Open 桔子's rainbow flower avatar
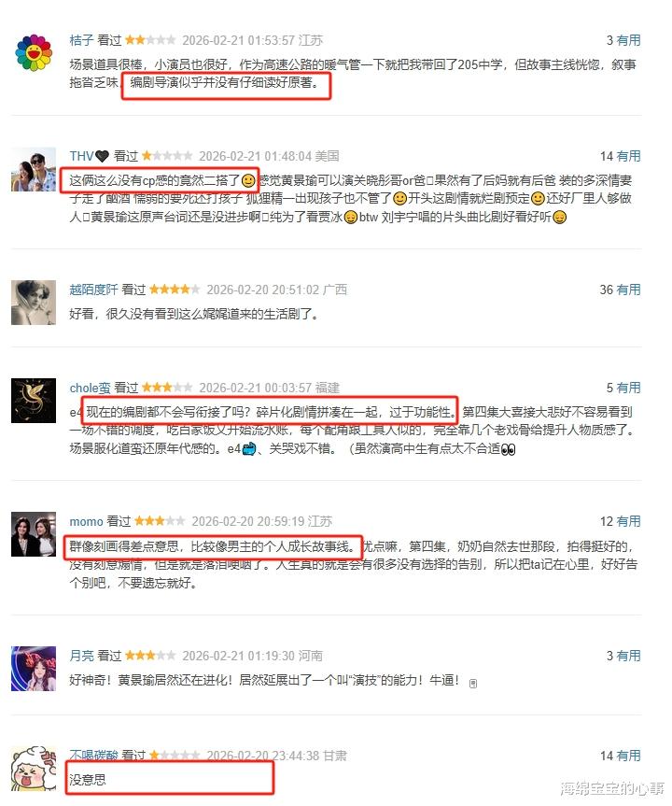The image size is (672, 806). pyautogui.click(x=34, y=53)
